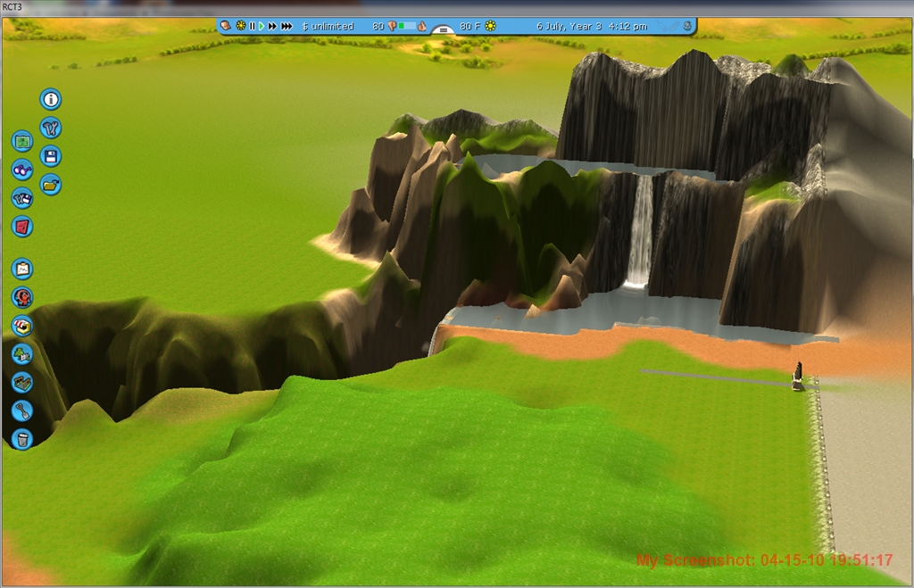The width and height of the screenshot is (914, 588).
Task: Click the park rating bar
Action: pos(406,27)
